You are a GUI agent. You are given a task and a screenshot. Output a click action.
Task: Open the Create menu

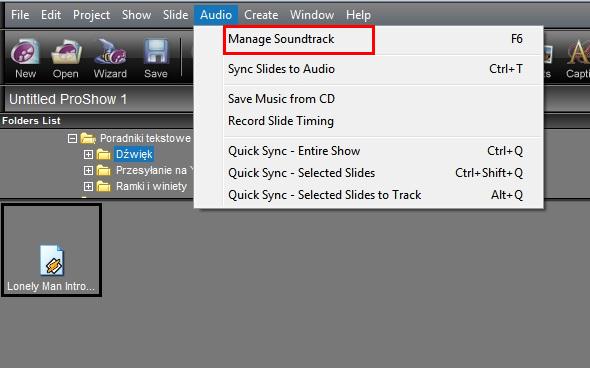(261, 15)
